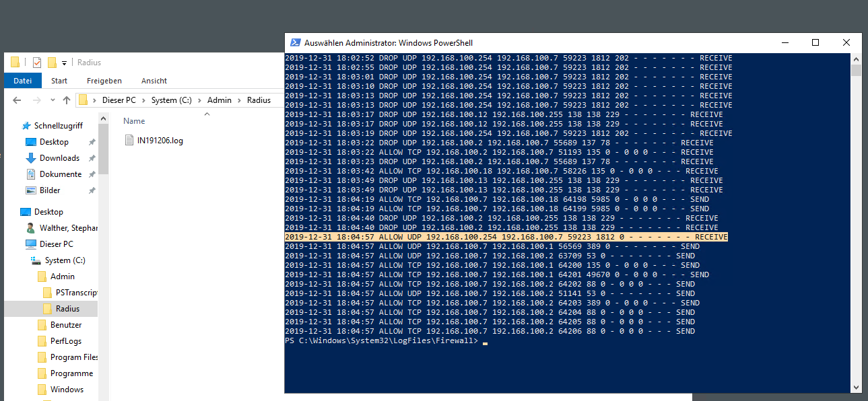
Task: Expand chevron after Dieser PC breadcrumb
Action: click(143, 100)
